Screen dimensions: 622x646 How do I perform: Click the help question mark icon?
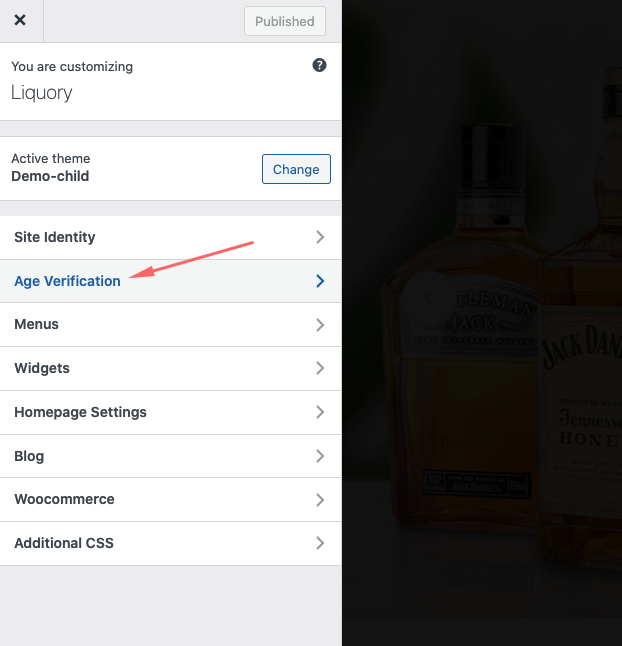(x=319, y=66)
